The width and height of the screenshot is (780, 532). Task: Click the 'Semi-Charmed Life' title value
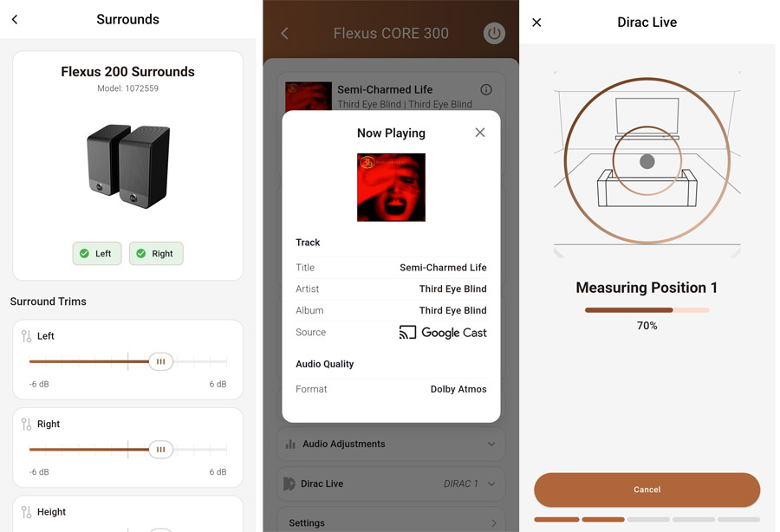point(443,268)
